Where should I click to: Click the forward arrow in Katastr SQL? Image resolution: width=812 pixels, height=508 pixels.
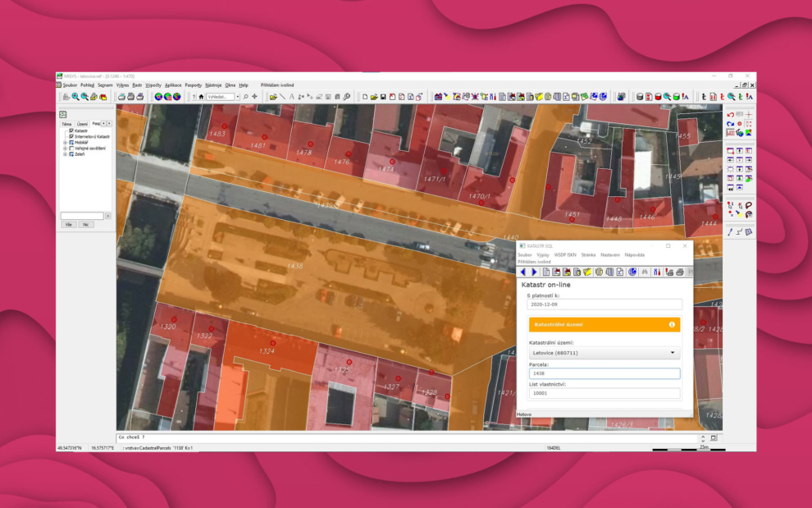(534, 272)
